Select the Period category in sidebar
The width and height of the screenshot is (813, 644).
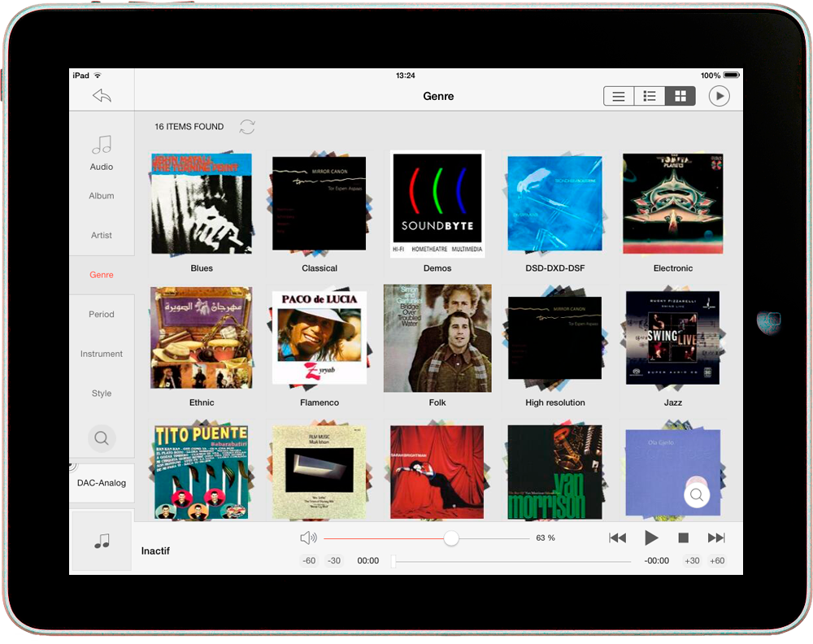tap(102, 315)
